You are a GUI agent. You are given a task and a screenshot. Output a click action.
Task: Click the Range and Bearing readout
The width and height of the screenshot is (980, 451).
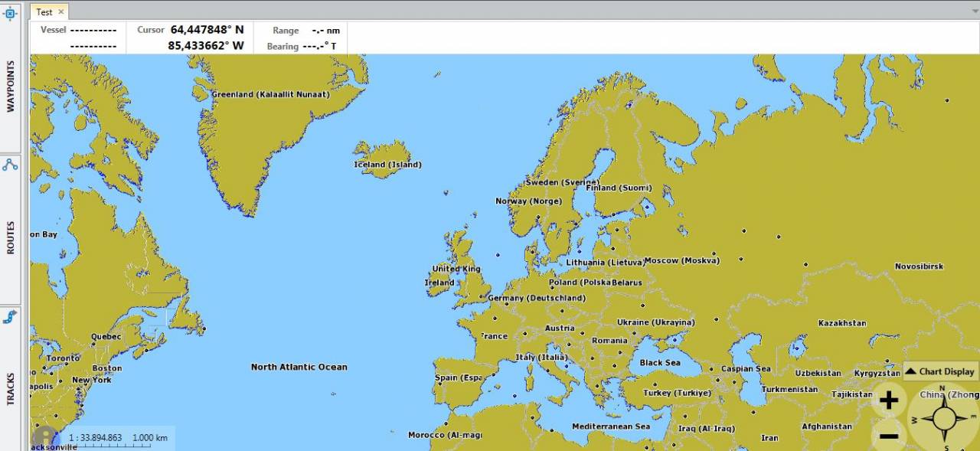click(x=303, y=38)
